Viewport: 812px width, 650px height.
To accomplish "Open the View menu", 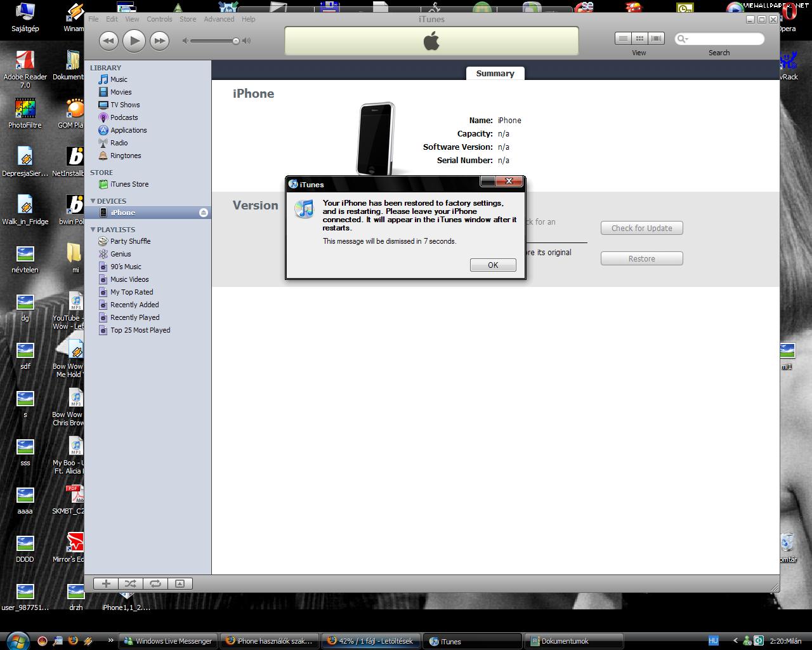I will coord(132,19).
